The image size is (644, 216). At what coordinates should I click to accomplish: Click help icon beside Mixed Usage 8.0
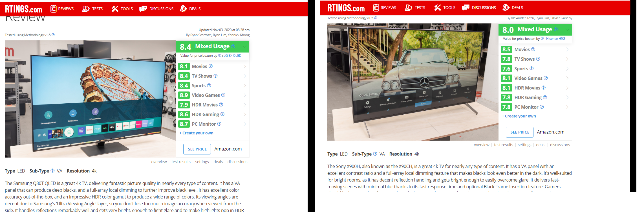[x=556, y=29]
